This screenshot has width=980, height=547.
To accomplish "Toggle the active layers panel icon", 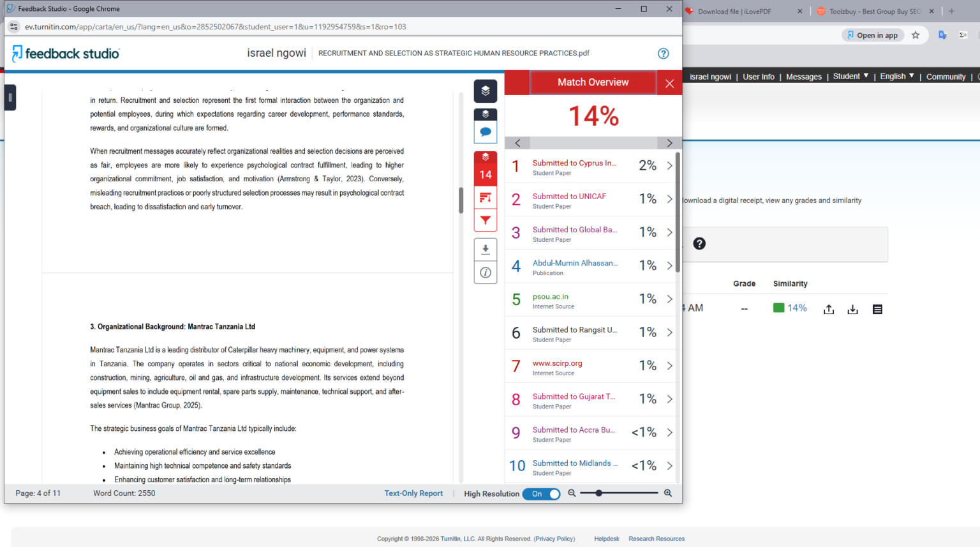I will [486, 91].
